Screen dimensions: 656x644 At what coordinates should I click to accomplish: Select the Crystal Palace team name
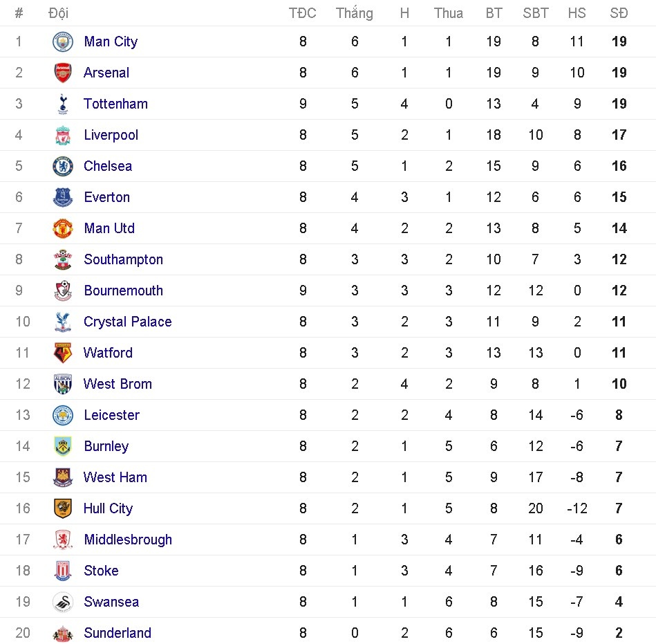127,322
